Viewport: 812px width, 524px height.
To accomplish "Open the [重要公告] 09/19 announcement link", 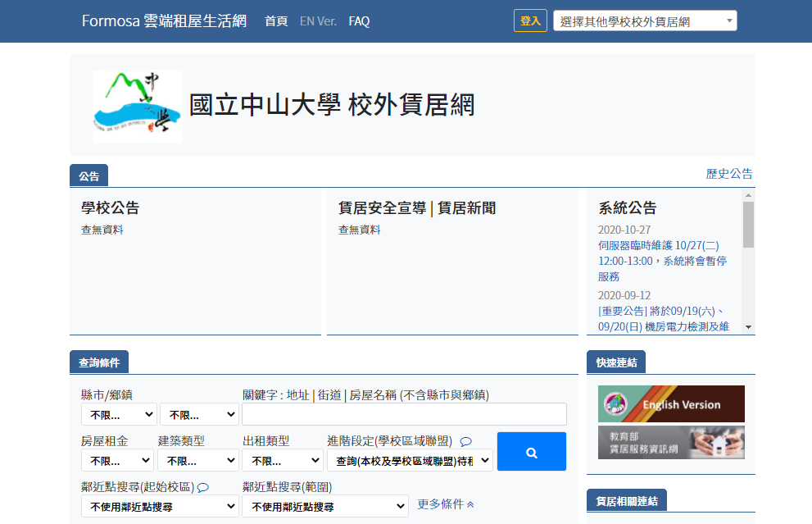I will point(664,319).
